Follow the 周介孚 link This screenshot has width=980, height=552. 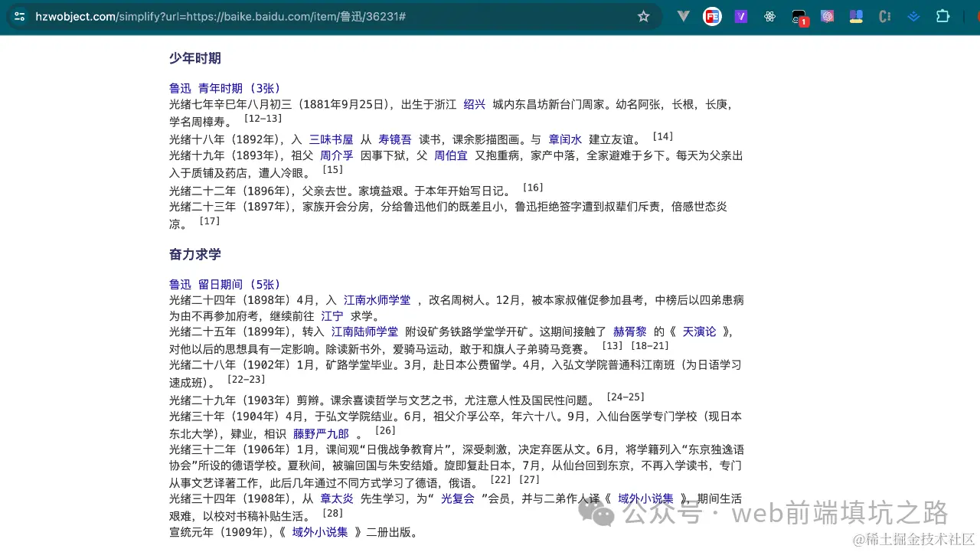click(x=336, y=155)
